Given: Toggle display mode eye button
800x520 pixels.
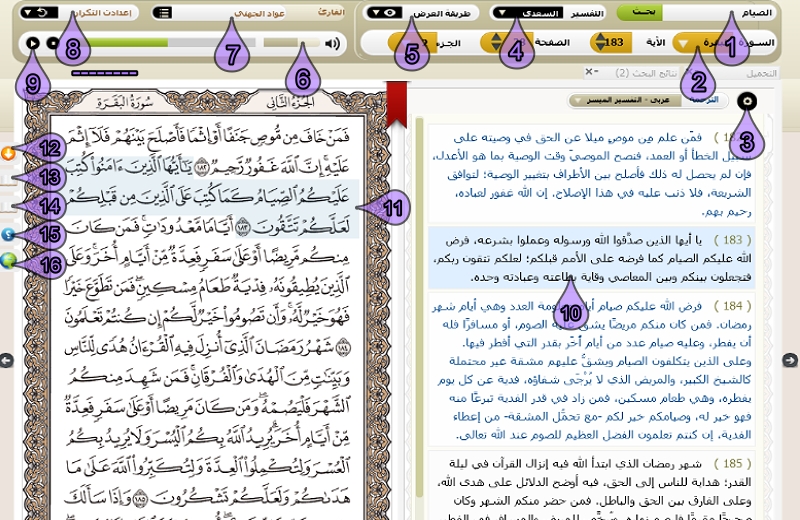Looking at the screenshot, I should tap(382, 13).
